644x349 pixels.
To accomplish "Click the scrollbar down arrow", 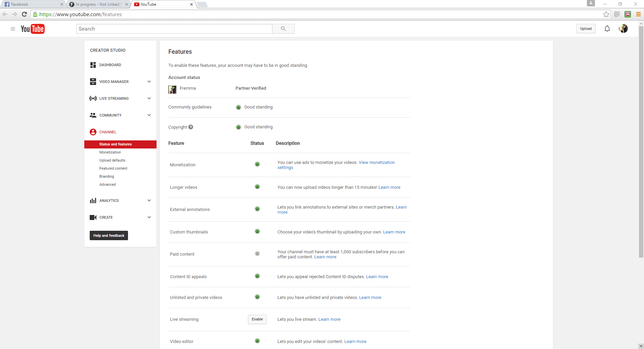I will [x=641, y=346].
